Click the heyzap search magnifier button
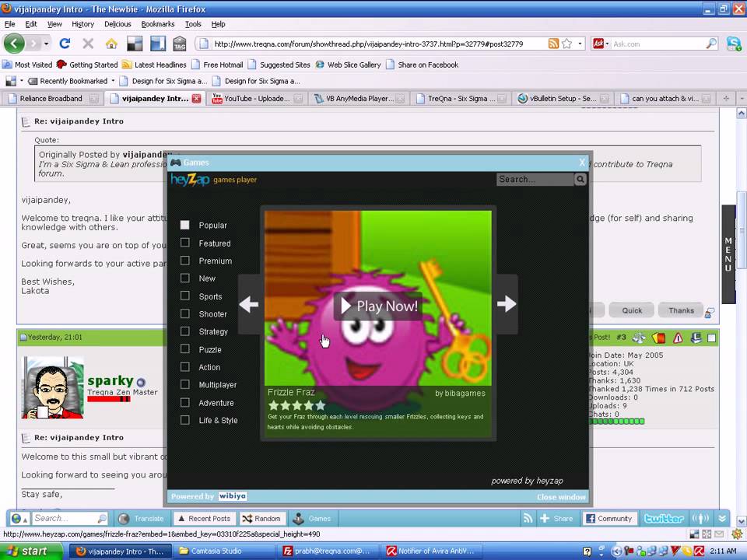 click(580, 180)
